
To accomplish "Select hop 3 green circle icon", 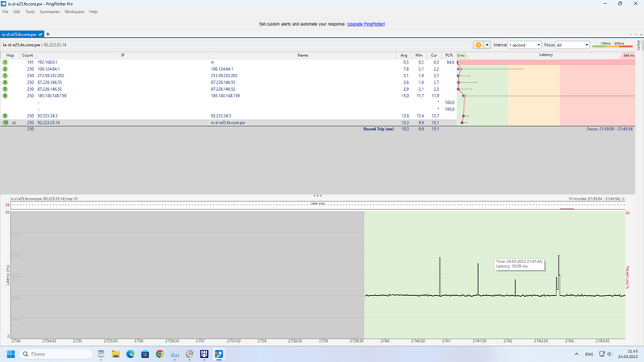I will click(x=5, y=76).
